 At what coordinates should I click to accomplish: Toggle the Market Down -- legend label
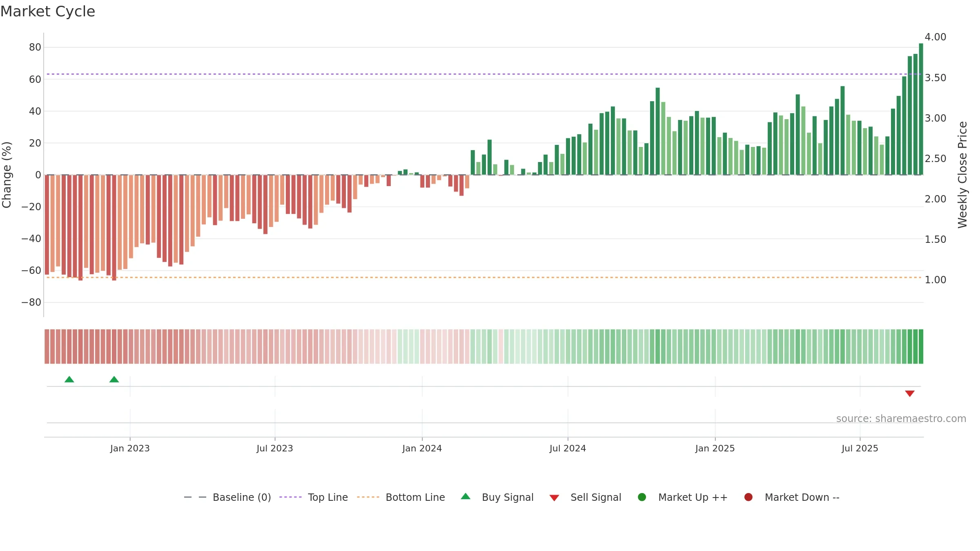pyautogui.click(x=802, y=497)
